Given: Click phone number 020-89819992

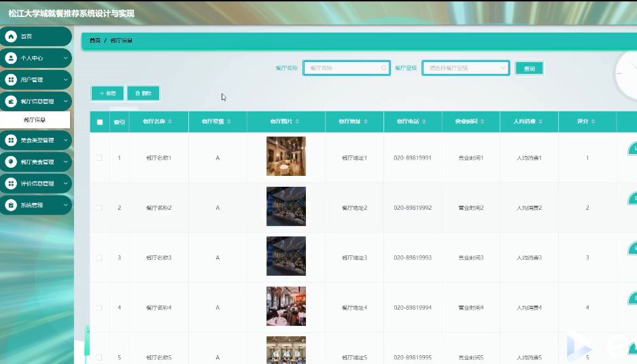Looking at the screenshot, I should tap(413, 208).
